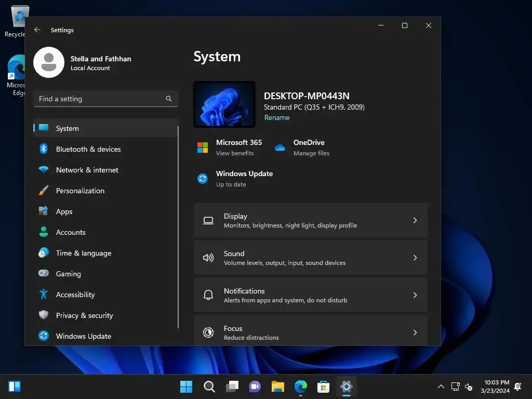
Task: Open Display Monitors, brightness row
Action: (x=311, y=220)
